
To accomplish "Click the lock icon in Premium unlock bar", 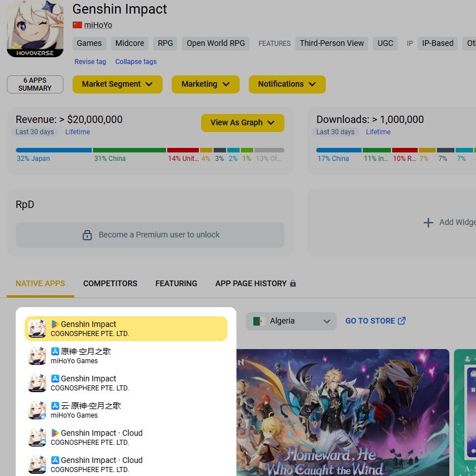I will point(87,235).
